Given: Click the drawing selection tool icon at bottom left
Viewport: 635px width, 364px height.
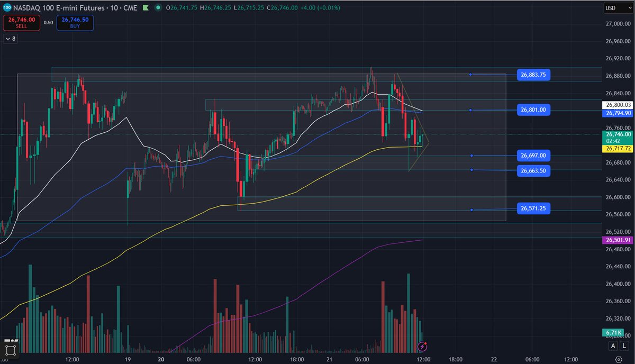Looking at the screenshot, I should point(10,349).
